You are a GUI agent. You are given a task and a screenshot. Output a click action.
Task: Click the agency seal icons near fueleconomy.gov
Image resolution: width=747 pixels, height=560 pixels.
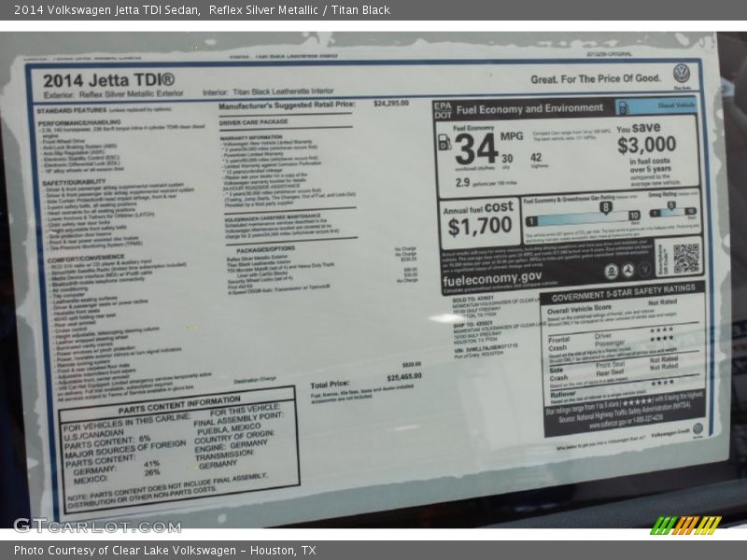pyautogui.click(x=627, y=270)
